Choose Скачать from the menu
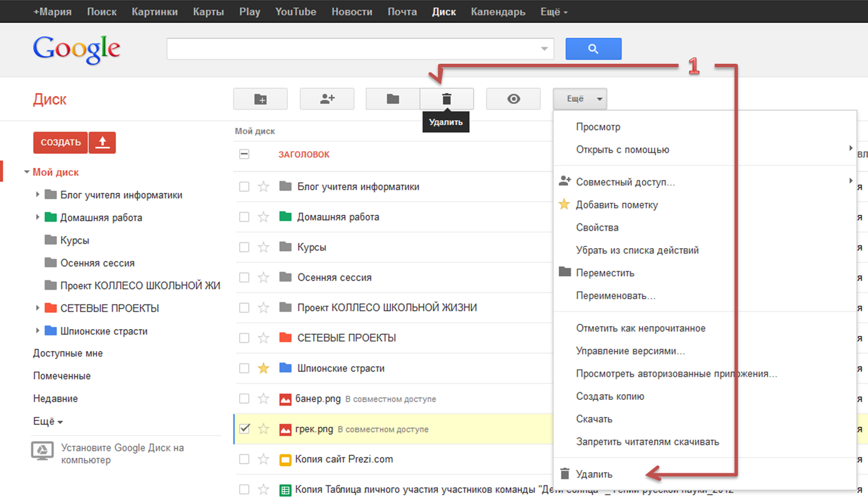Image resolution: width=868 pixels, height=502 pixels. click(x=594, y=419)
